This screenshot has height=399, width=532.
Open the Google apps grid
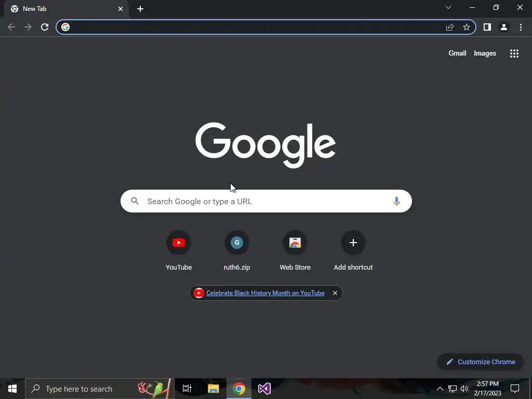(514, 54)
